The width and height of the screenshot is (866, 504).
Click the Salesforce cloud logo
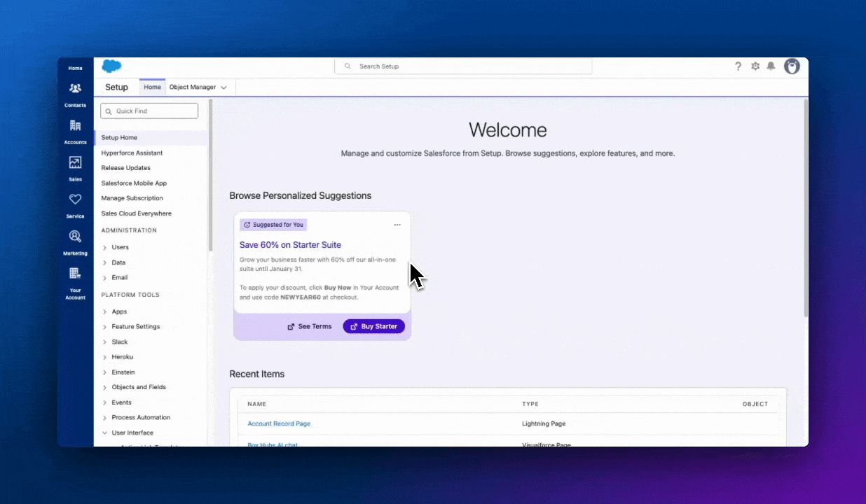[x=111, y=66]
